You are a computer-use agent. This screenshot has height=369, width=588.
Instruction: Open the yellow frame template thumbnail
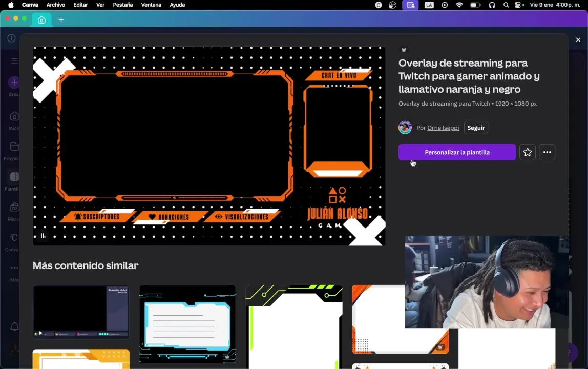click(x=80, y=359)
